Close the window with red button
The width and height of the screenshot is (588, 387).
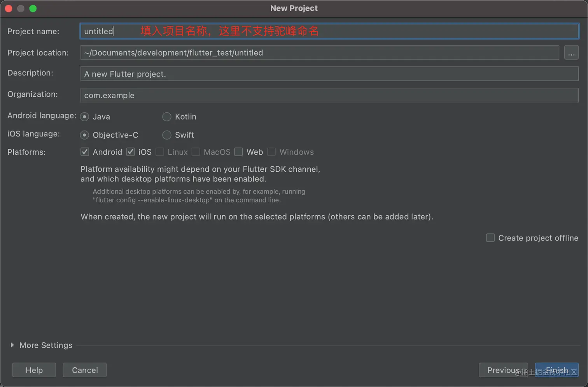tap(9, 8)
